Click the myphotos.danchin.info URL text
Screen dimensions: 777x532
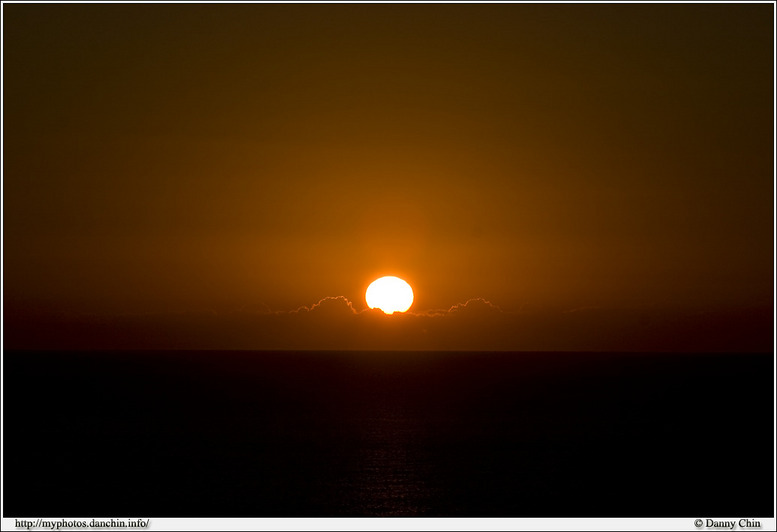[x=82, y=524]
